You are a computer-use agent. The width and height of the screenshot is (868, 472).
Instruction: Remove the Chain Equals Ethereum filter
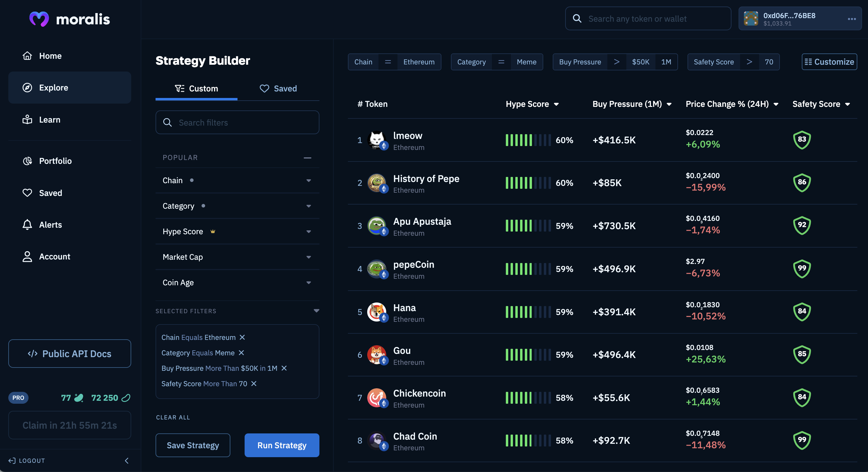242,337
